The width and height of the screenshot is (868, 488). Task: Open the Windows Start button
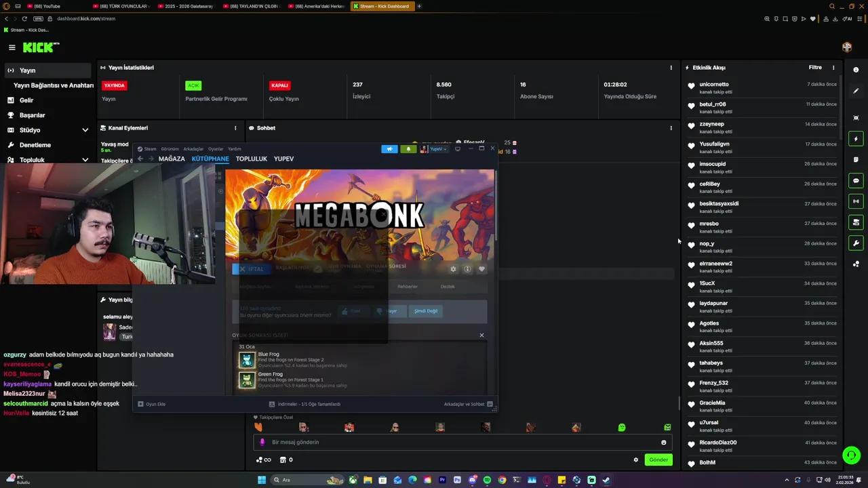tap(262, 480)
